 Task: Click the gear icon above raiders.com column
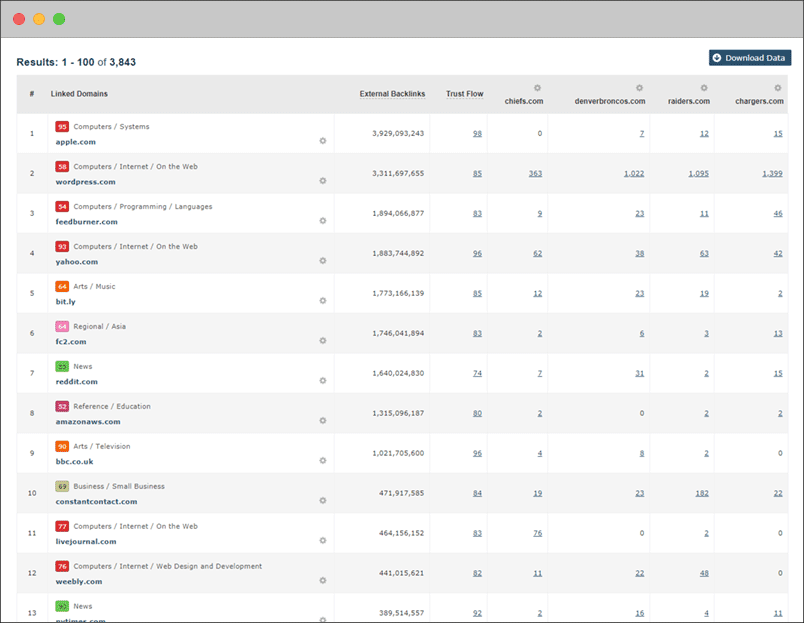coord(704,88)
